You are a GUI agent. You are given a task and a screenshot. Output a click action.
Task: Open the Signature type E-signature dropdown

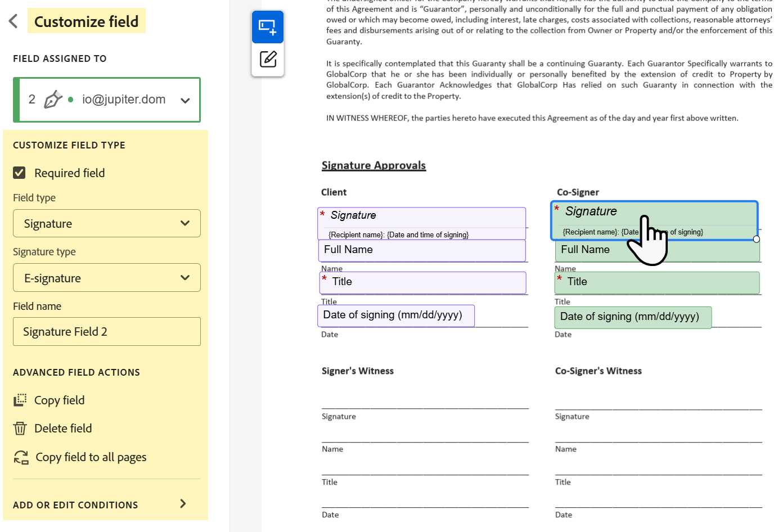coord(107,278)
